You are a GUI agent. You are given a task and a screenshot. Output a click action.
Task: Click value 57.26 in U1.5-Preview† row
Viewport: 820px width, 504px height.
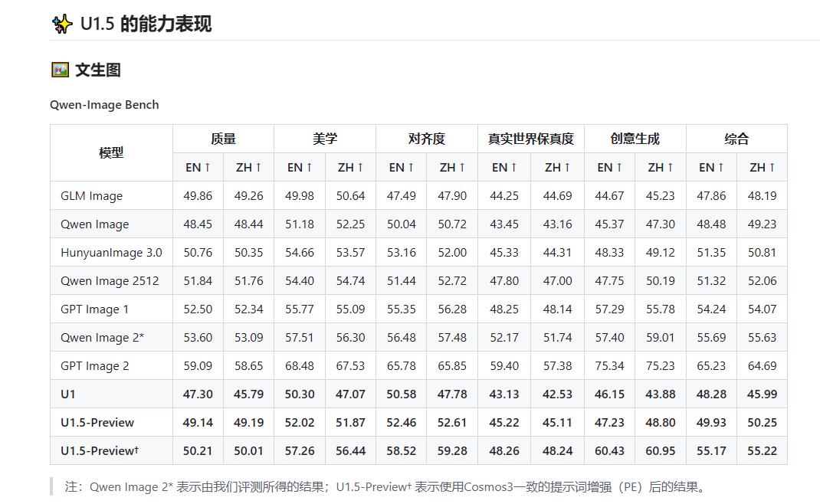click(300, 450)
